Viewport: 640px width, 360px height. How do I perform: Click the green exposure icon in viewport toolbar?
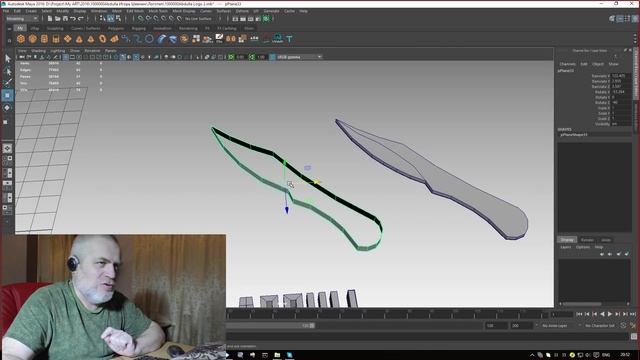(231, 57)
